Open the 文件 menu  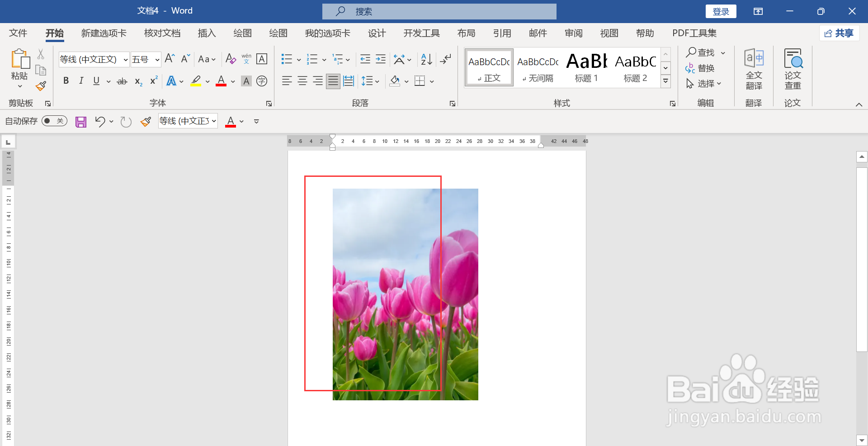(18, 33)
